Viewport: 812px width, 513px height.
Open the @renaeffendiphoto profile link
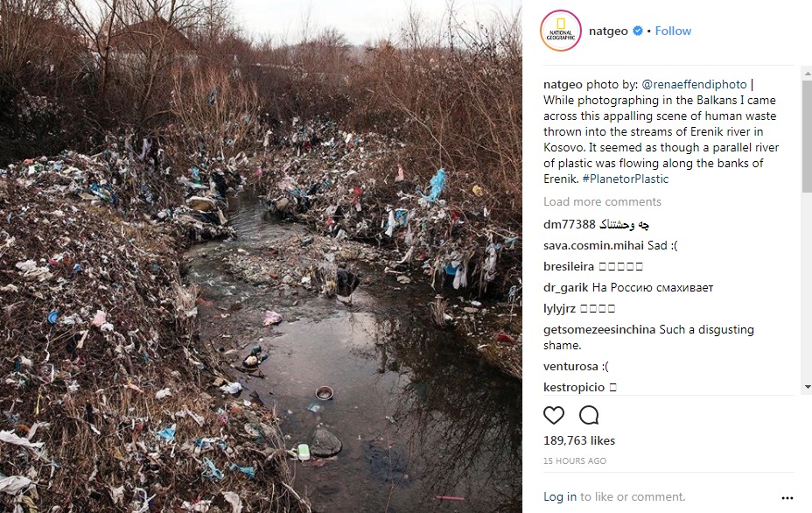point(694,84)
